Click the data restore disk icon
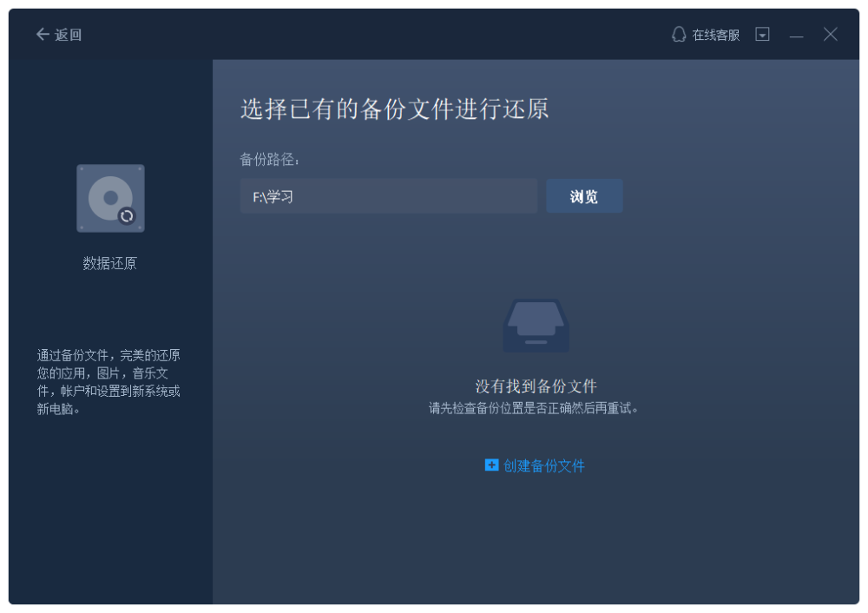This screenshot has height=613, width=868. pyautogui.click(x=111, y=198)
